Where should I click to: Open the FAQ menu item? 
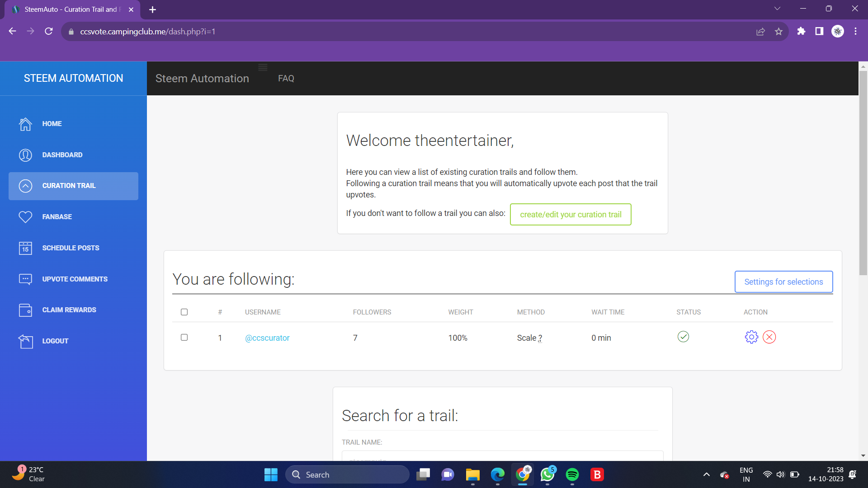[x=286, y=79]
